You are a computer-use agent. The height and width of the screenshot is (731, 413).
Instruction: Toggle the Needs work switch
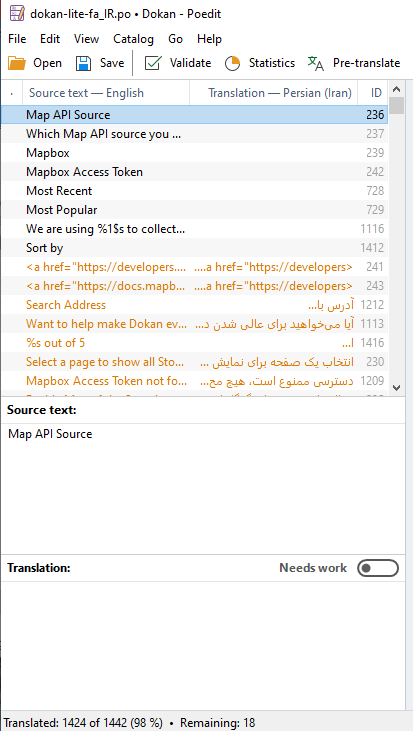click(378, 568)
